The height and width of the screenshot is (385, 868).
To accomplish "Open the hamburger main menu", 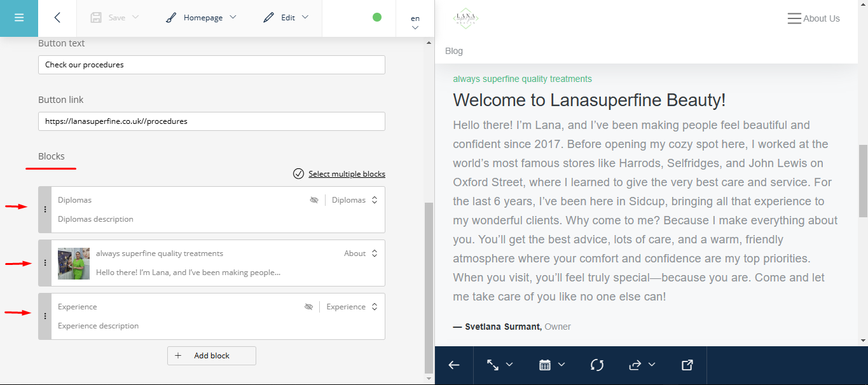I will pos(18,18).
